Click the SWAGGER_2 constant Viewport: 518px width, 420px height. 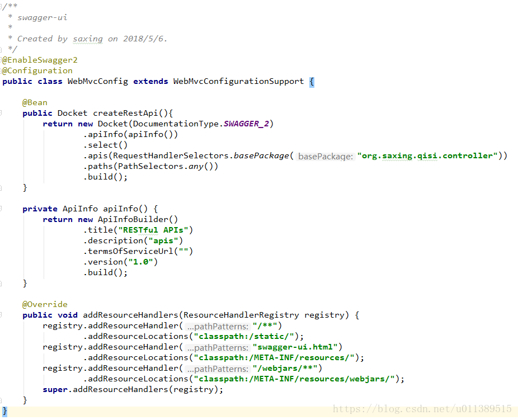point(246,124)
